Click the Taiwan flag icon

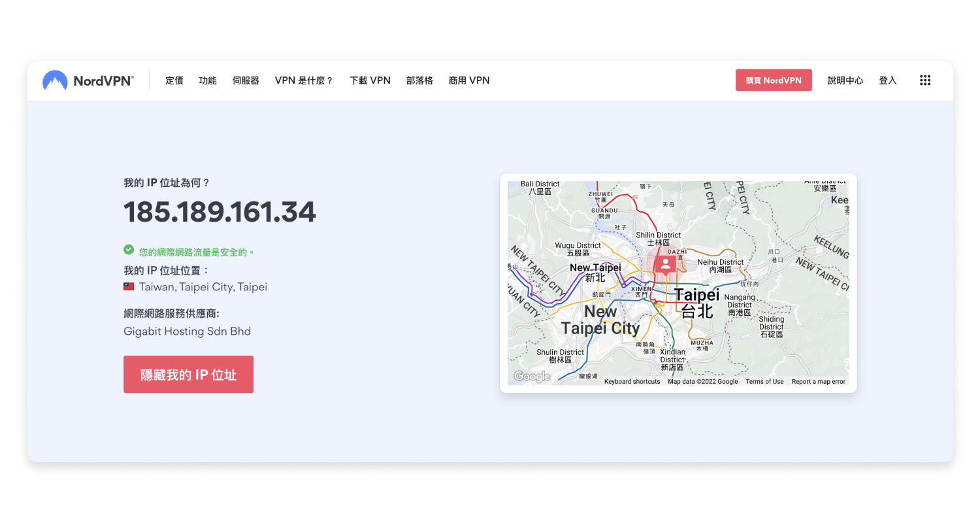[x=129, y=286]
